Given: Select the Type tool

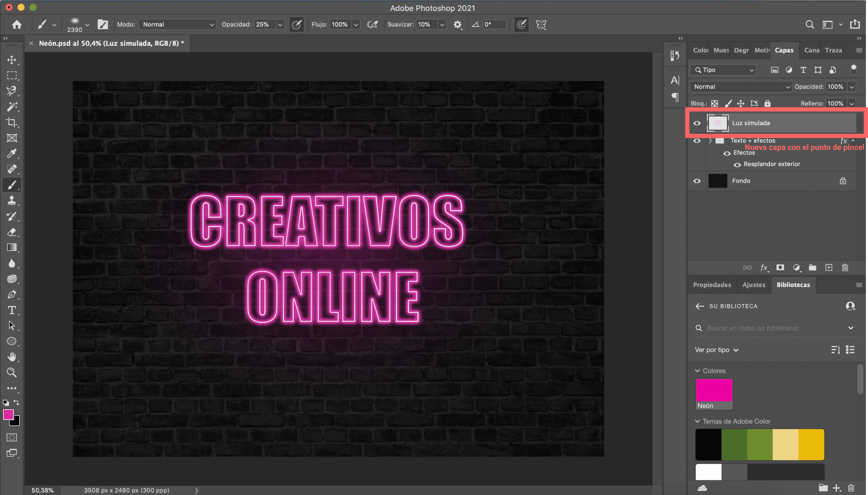Looking at the screenshot, I should [x=11, y=310].
